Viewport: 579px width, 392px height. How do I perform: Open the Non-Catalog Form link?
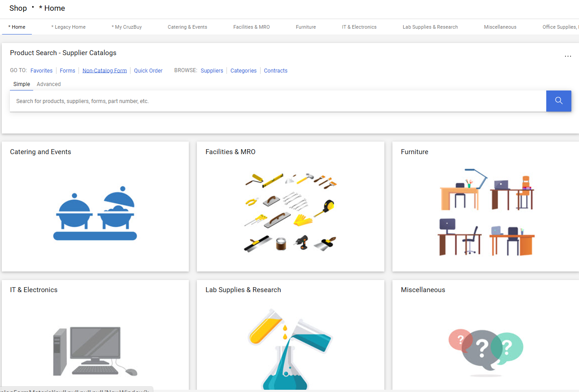[104, 71]
